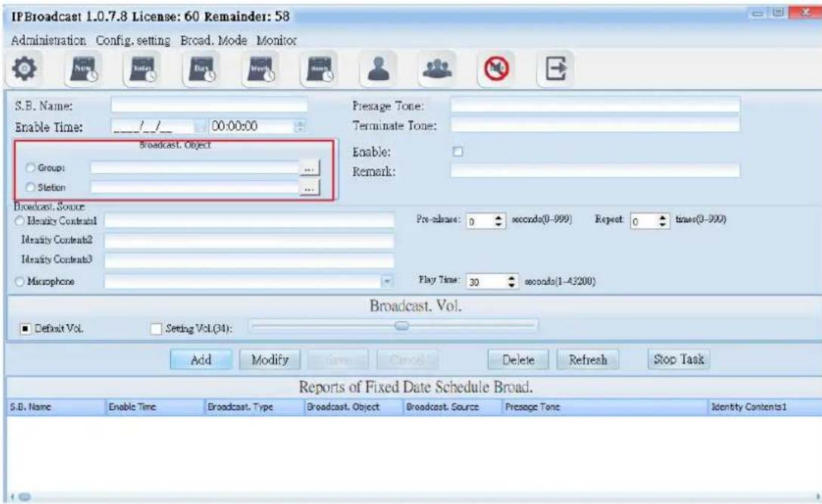Select the Station radio button
822x504 pixels.
click(30, 187)
